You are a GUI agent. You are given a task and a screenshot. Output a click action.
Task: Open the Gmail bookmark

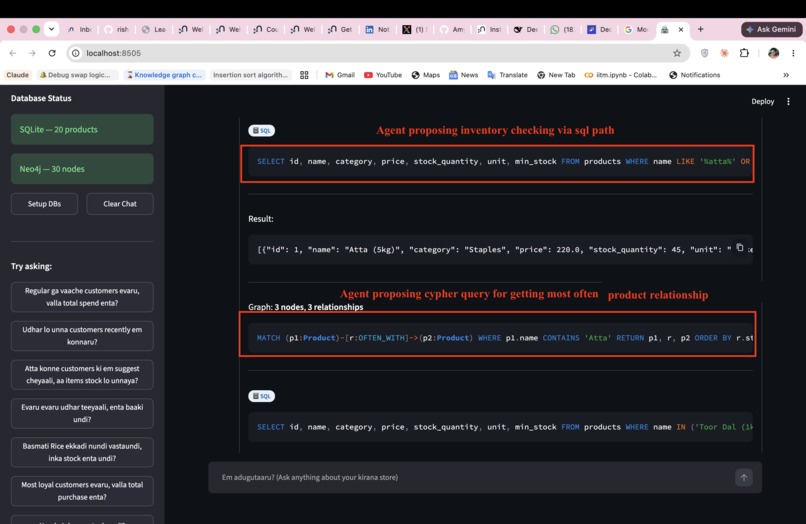(340, 75)
